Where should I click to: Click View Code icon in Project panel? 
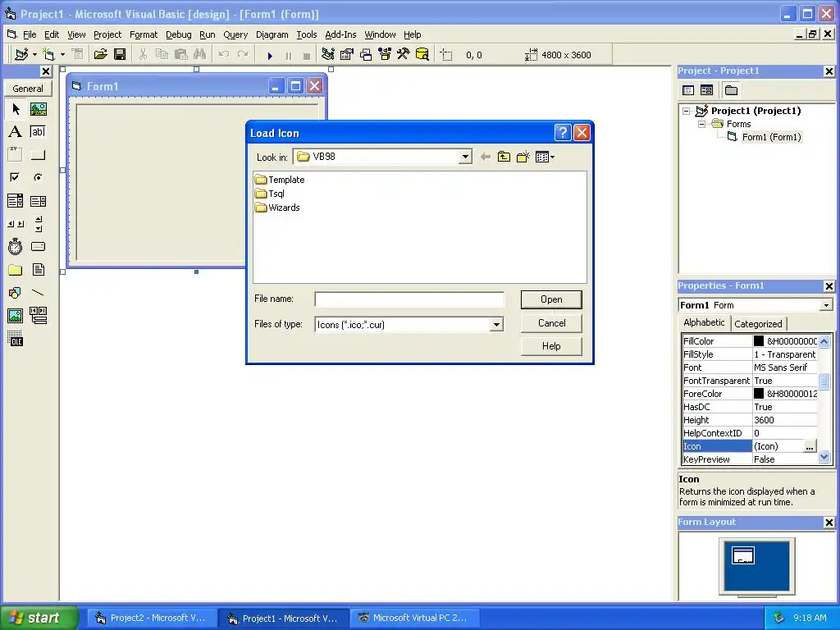688,90
